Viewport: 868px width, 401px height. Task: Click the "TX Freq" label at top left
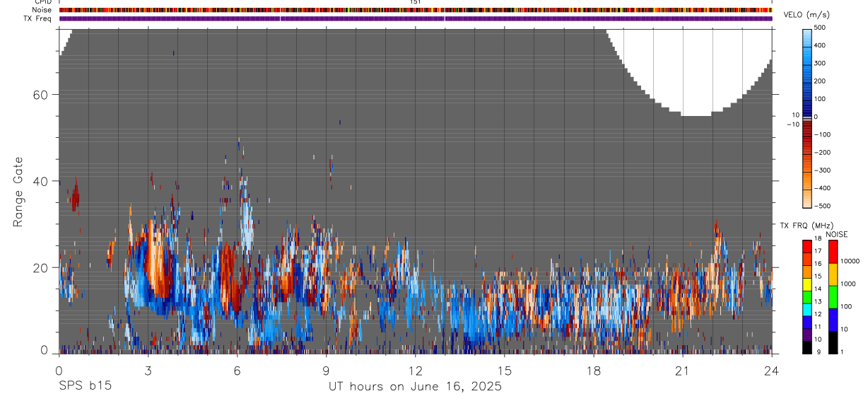tap(37, 18)
